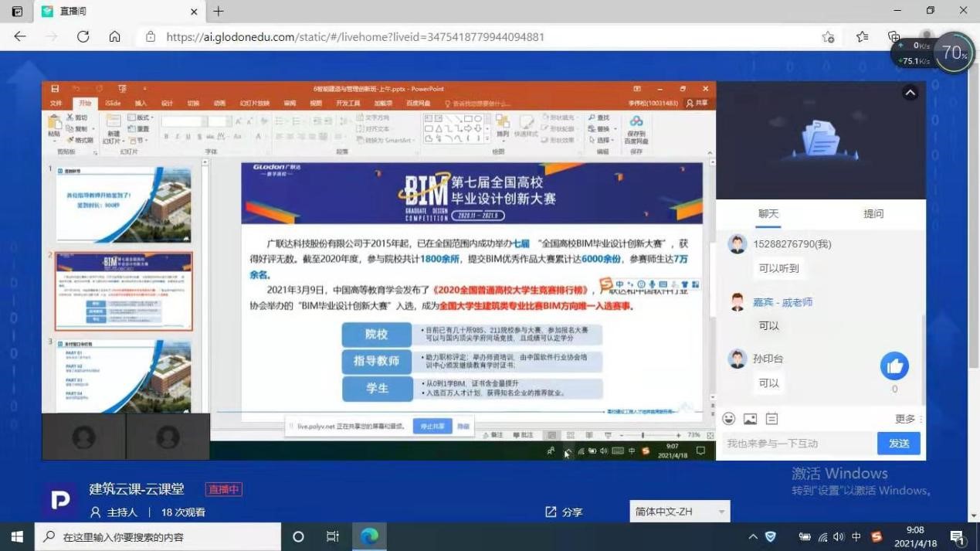The image size is (980, 551).
Task: Click the 停止共享 button in the sharing bar
Action: [432, 426]
